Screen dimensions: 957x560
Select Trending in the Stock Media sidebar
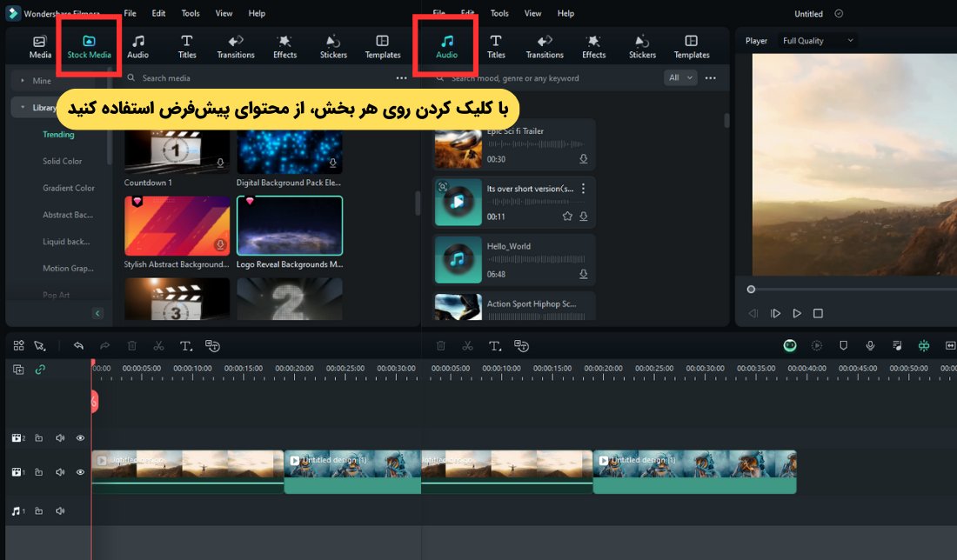pos(58,134)
